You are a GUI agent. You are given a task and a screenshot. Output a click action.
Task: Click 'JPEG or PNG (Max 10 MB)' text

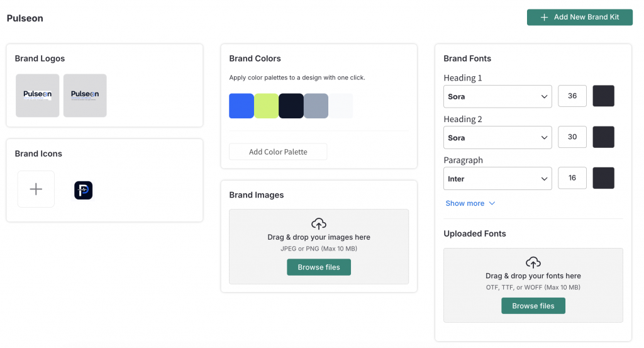tap(319, 249)
